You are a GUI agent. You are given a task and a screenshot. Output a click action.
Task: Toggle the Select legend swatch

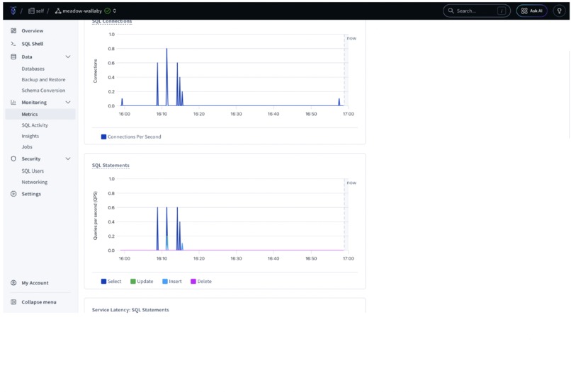coord(103,282)
